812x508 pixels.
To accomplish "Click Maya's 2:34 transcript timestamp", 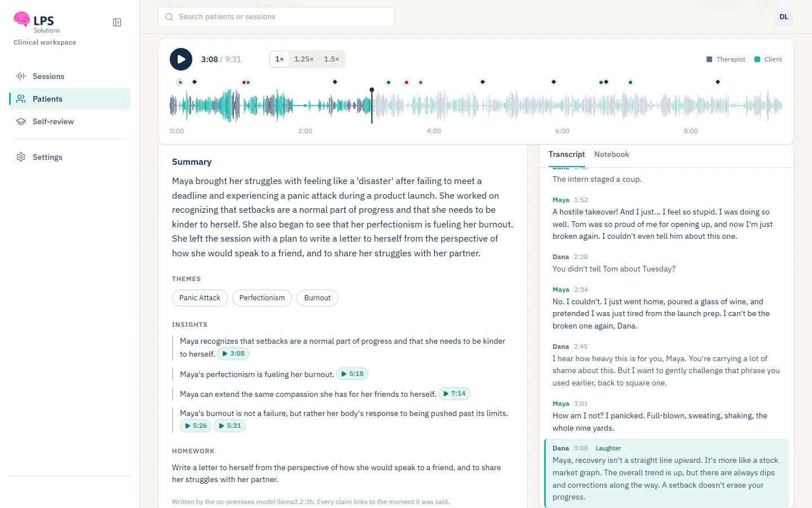I will click(581, 290).
